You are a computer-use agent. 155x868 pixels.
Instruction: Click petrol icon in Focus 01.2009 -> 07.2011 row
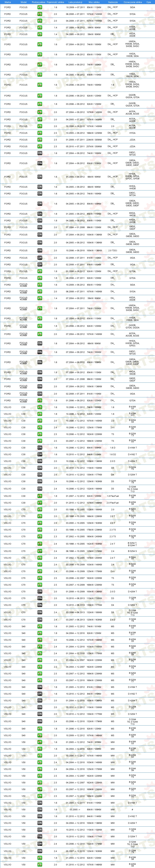[40, 140]
